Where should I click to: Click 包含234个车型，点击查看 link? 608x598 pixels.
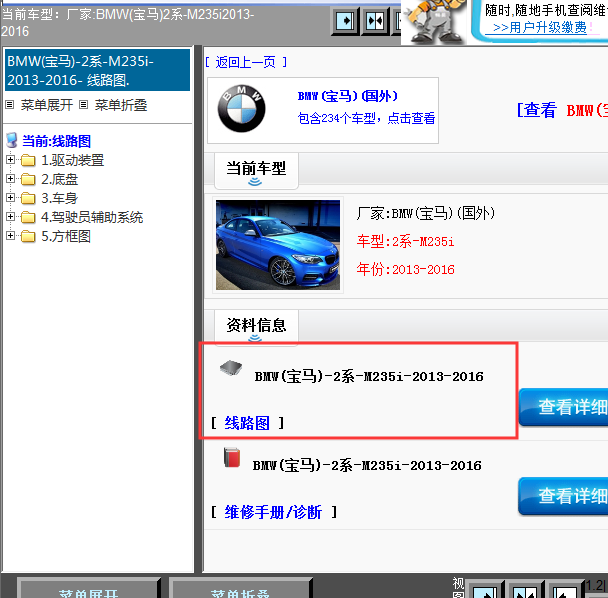point(366,118)
